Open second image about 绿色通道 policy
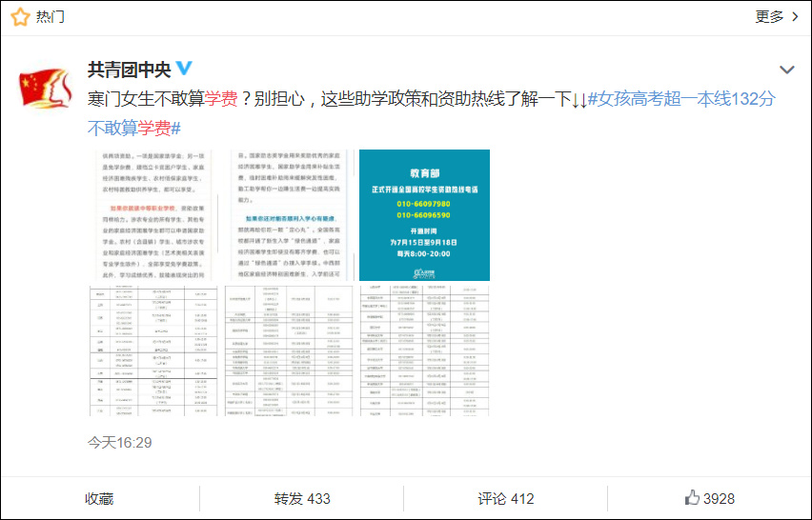 pyautogui.click(x=289, y=215)
